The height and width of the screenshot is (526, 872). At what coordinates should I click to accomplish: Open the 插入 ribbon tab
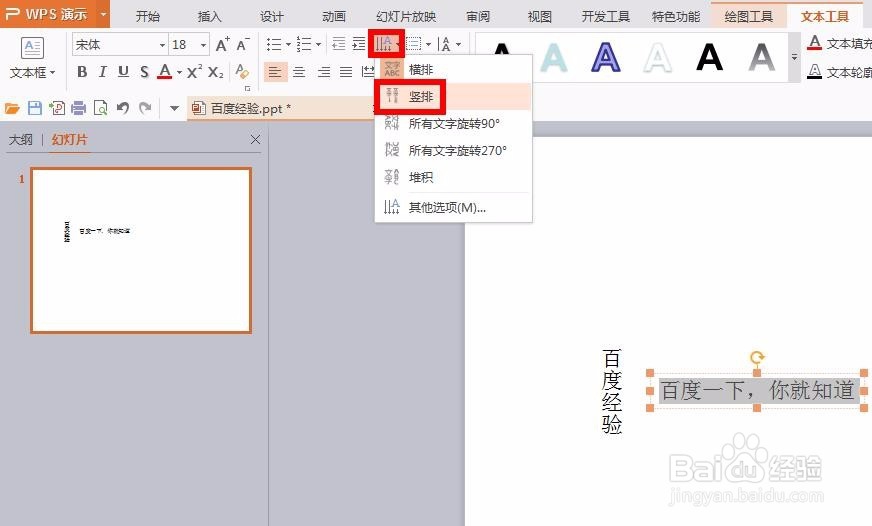click(x=209, y=16)
